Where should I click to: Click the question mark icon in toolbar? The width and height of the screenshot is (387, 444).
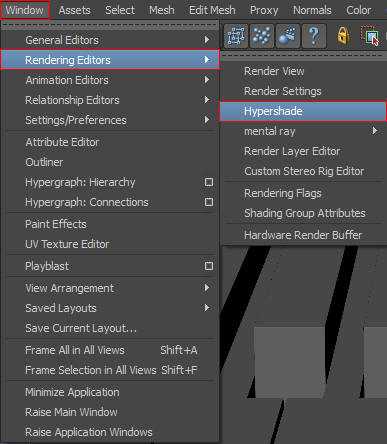(x=313, y=36)
